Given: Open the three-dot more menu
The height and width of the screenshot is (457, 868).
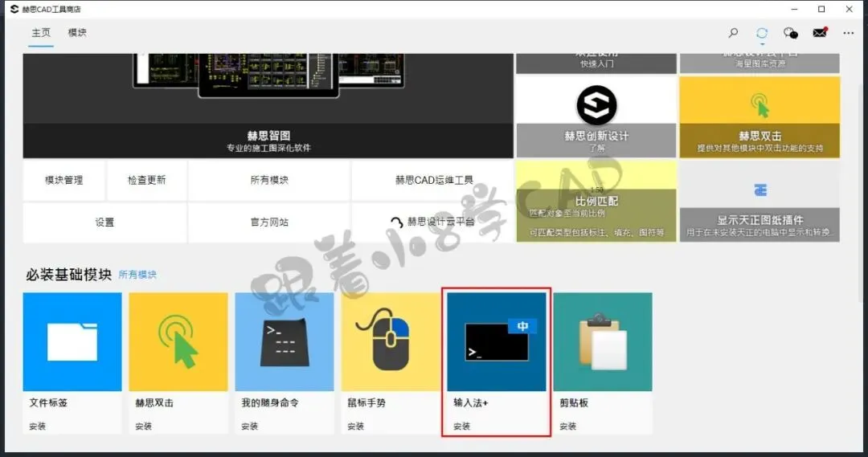Looking at the screenshot, I should (848, 33).
